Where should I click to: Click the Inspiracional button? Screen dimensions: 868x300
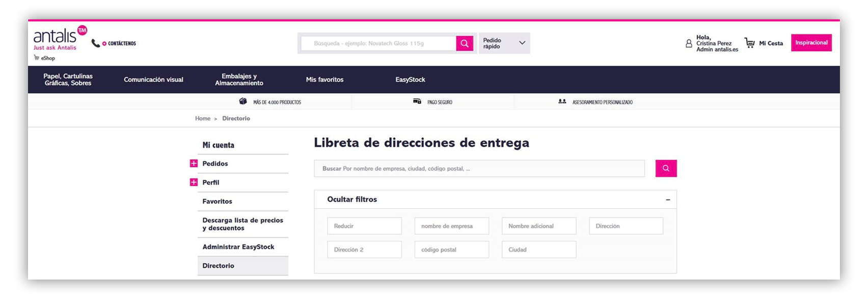pos(811,43)
